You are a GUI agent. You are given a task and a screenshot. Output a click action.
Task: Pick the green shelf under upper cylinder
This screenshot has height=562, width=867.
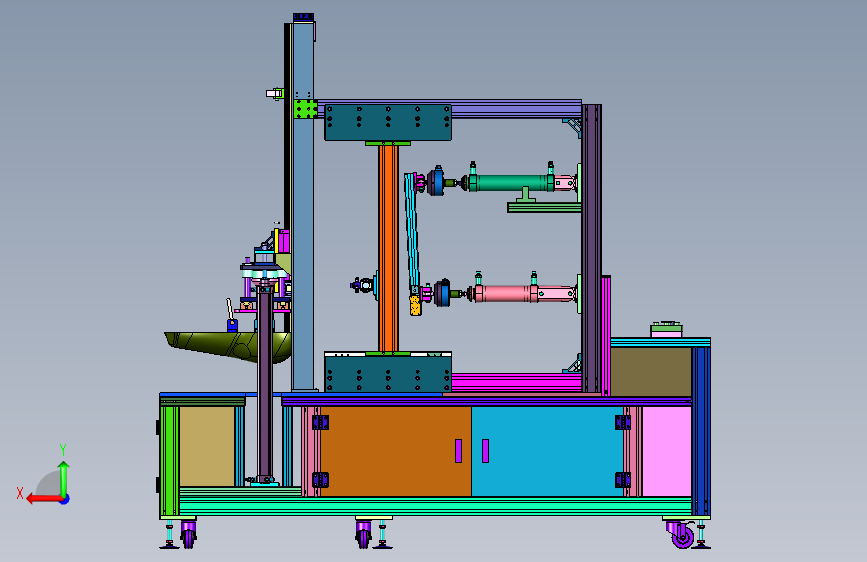[x=544, y=207]
